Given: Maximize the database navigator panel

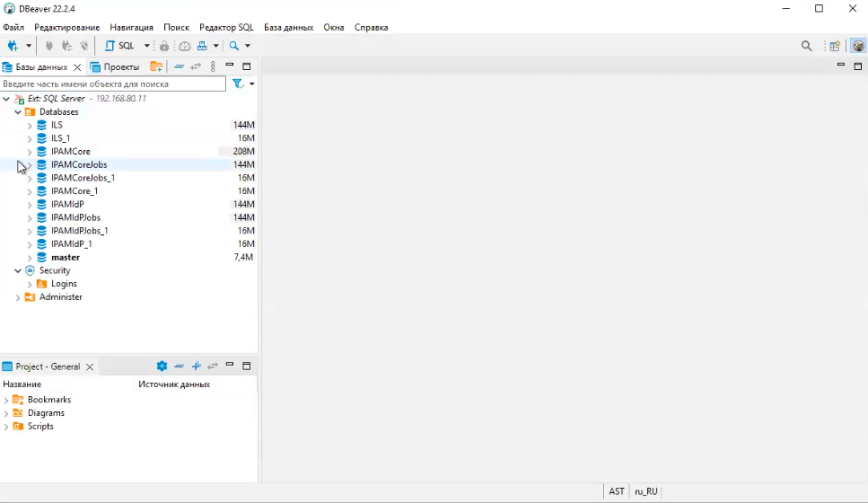Looking at the screenshot, I should coord(247,66).
